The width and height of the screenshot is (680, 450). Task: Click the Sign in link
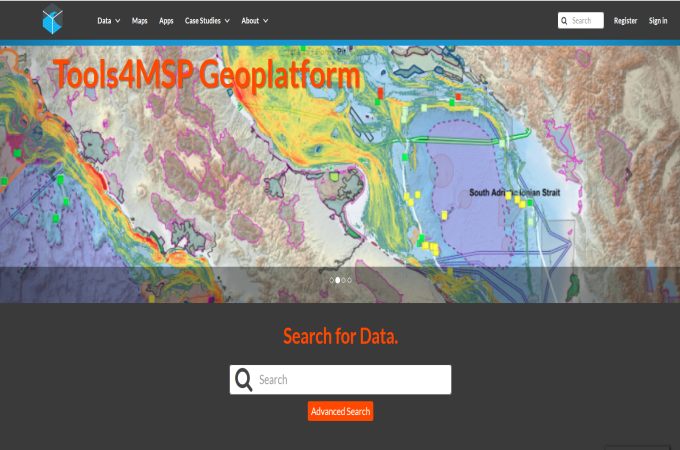tap(657, 20)
